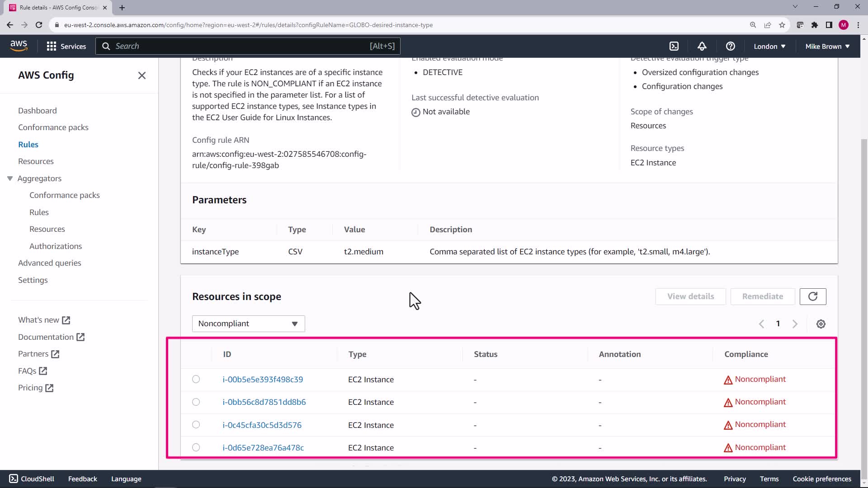Click the help question mark icon
The width and height of the screenshot is (868, 488).
click(x=730, y=46)
